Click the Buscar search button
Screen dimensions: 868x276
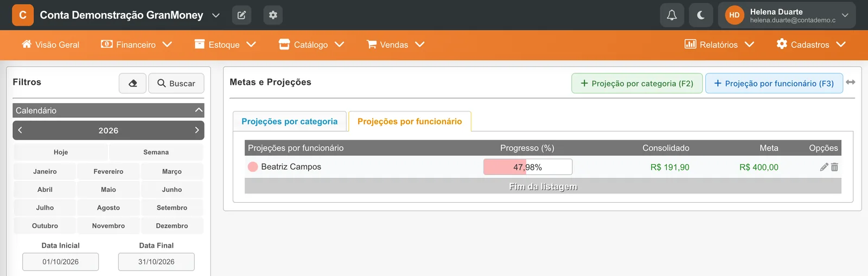(176, 83)
